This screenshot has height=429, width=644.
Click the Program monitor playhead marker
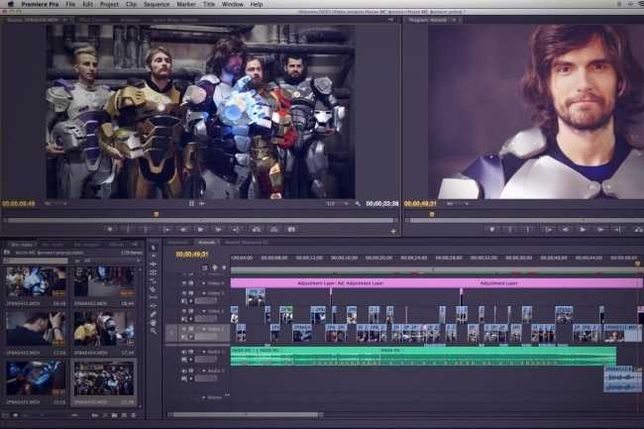[432, 214]
